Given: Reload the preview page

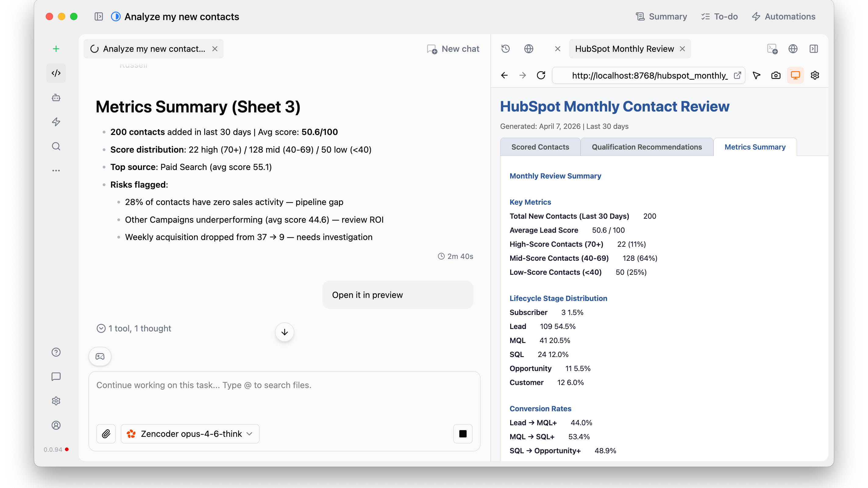Looking at the screenshot, I should point(541,76).
